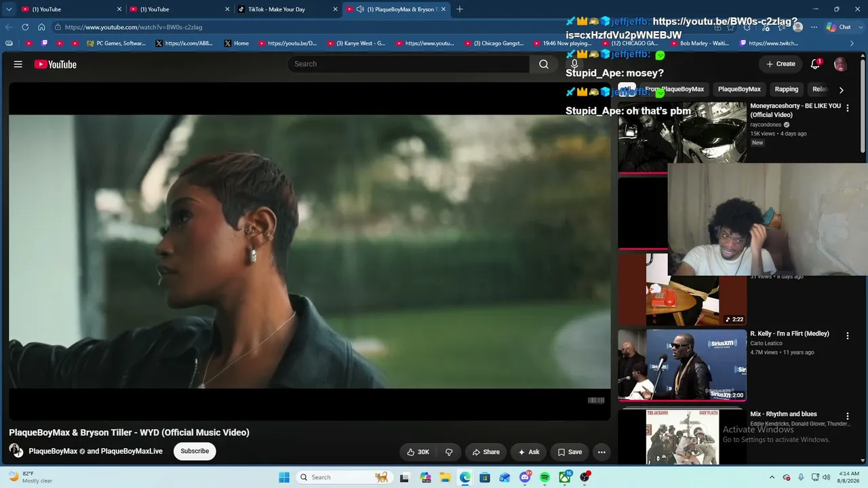Mute the PlaqueBoyMax tab audio icon
This screenshot has height=488, width=868.
tap(360, 9)
